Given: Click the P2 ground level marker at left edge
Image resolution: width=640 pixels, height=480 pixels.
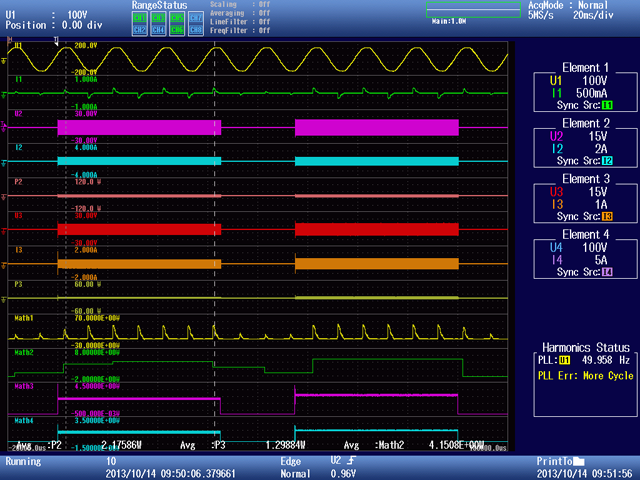Looking at the screenshot, I should 4,197.
